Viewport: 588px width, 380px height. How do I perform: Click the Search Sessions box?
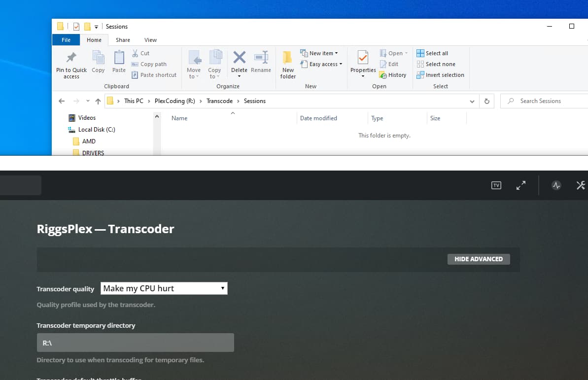(544, 101)
